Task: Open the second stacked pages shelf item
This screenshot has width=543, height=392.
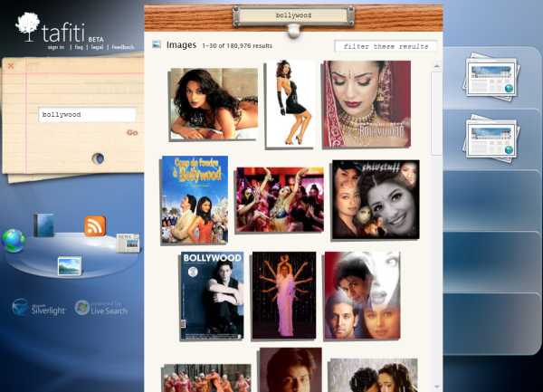Action: (x=491, y=139)
